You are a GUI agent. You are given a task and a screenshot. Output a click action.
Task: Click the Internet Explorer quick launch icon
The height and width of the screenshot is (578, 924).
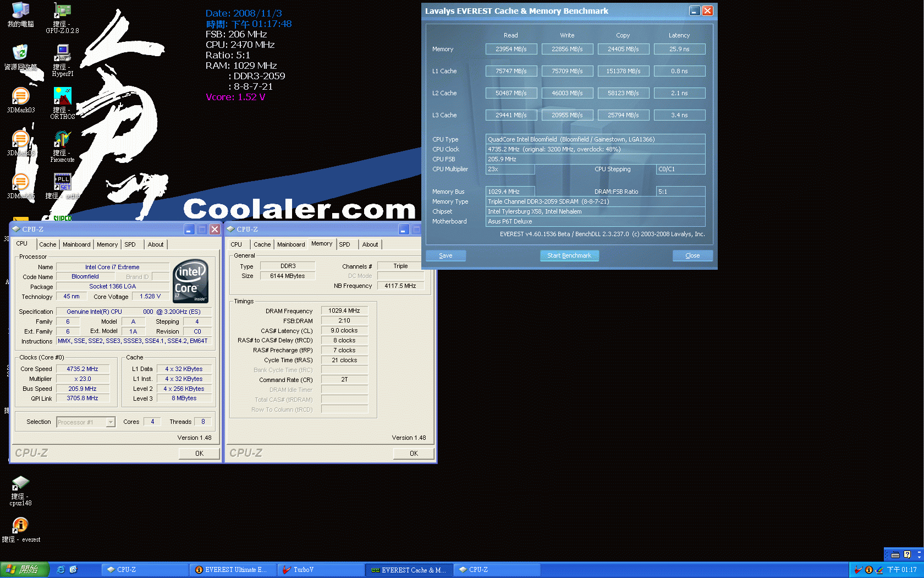(61, 570)
